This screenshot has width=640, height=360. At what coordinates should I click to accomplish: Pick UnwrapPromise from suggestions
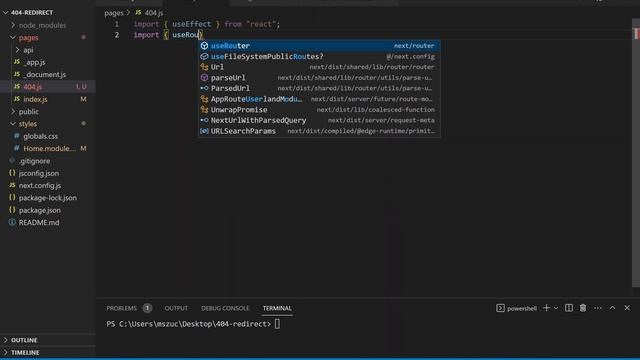pyautogui.click(x=319, y=109)
